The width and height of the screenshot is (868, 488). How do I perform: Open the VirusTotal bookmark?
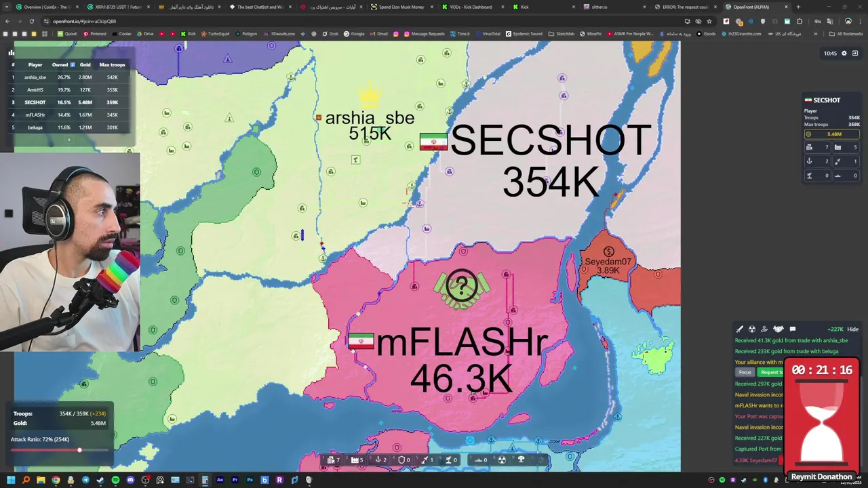[489, 33]
